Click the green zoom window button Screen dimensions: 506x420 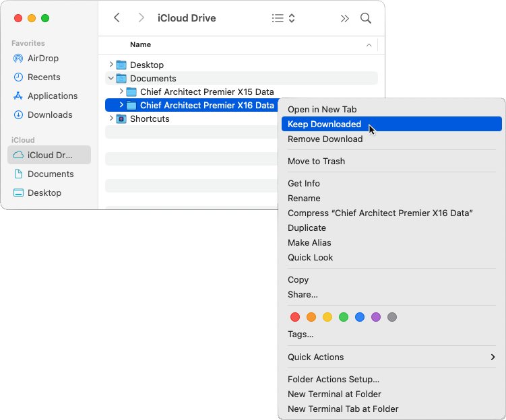45,18
